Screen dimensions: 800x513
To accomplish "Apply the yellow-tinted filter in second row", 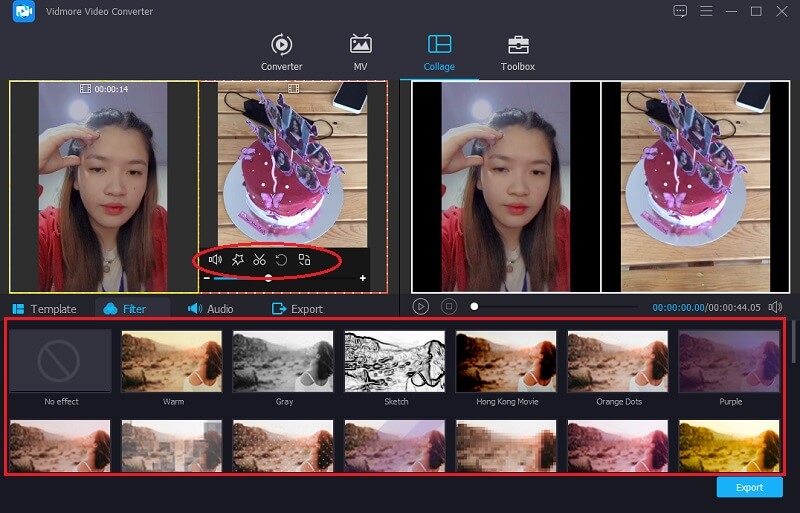I will (729, 446).
